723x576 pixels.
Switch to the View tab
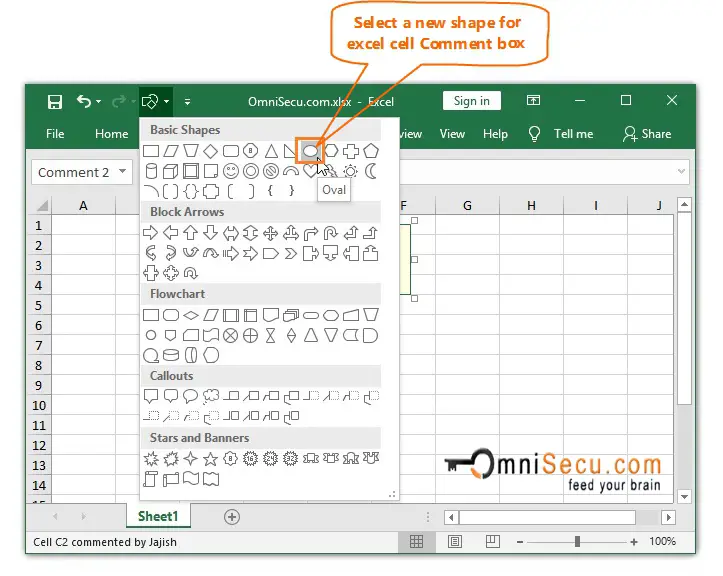pos(452,134)
